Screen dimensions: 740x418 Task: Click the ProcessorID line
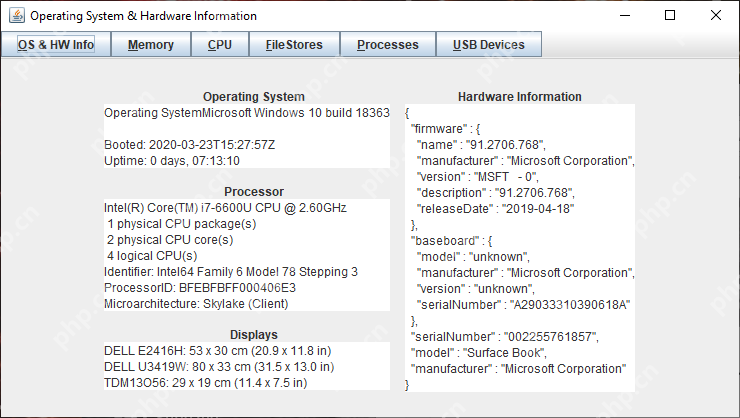click(200, 288)
